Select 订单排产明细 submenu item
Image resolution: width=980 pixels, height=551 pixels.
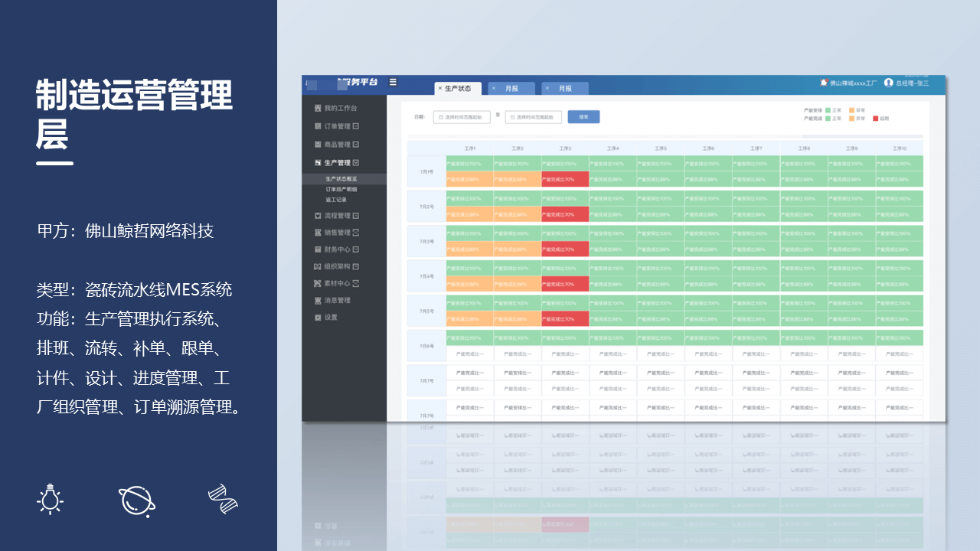341,189
